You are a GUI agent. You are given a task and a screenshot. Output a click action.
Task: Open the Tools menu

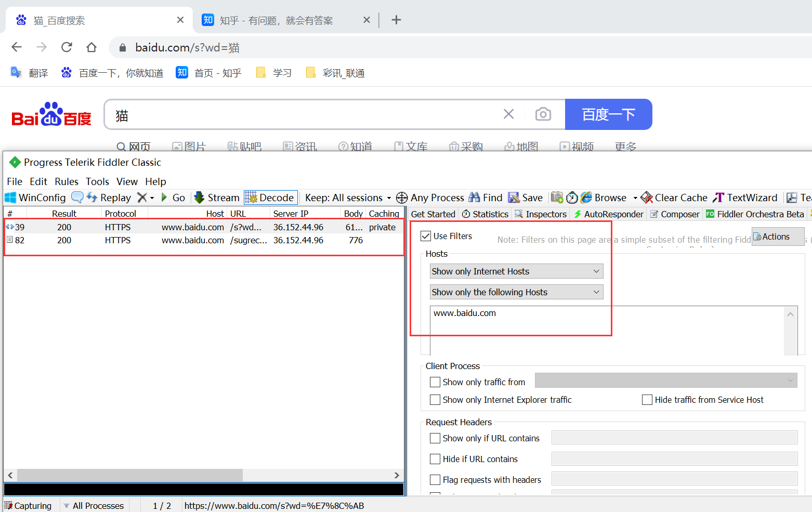[x=97, y=181]
